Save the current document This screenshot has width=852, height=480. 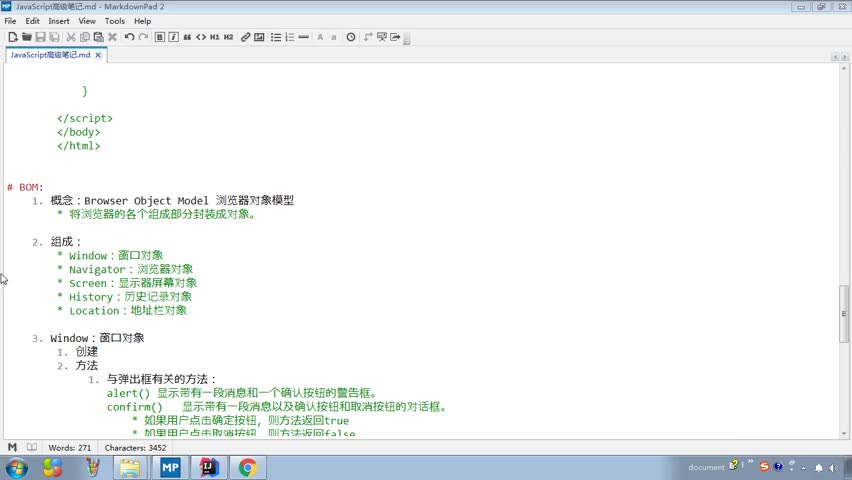pyautogui.click(x=41, y=37)
